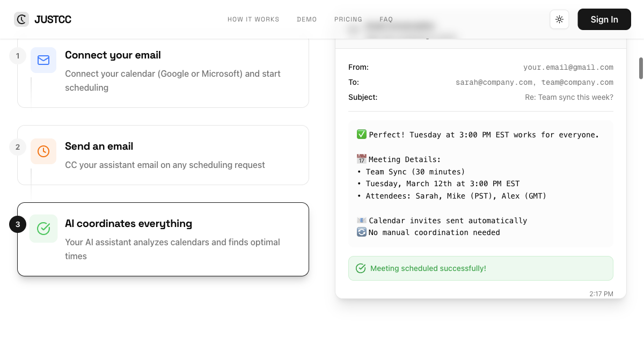The width and height of the screenshot is (644, 337).
Task: Click 'CC your assistant email' description text
Action: (165, 165)
